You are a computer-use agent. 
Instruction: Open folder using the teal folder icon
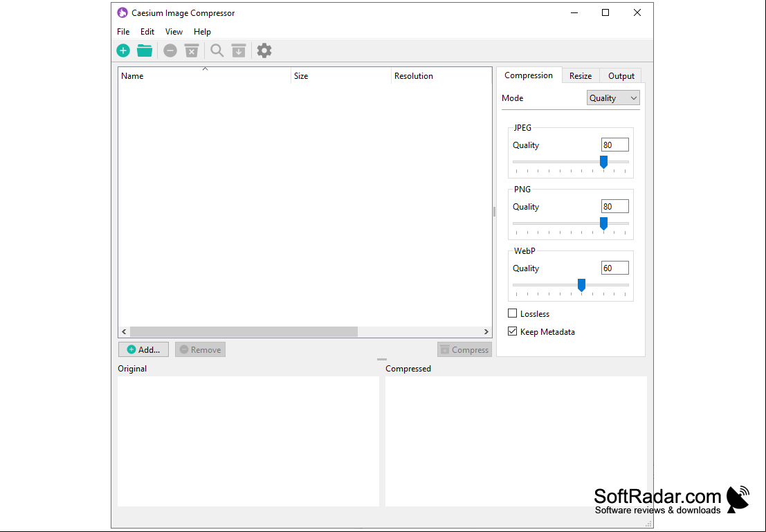pos(145,51)
